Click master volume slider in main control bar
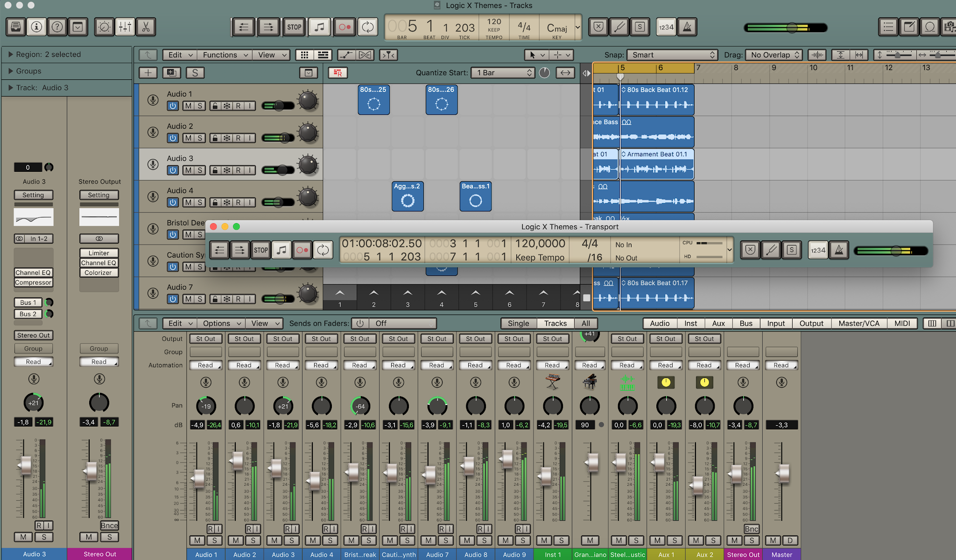 [x=786, y=28]
